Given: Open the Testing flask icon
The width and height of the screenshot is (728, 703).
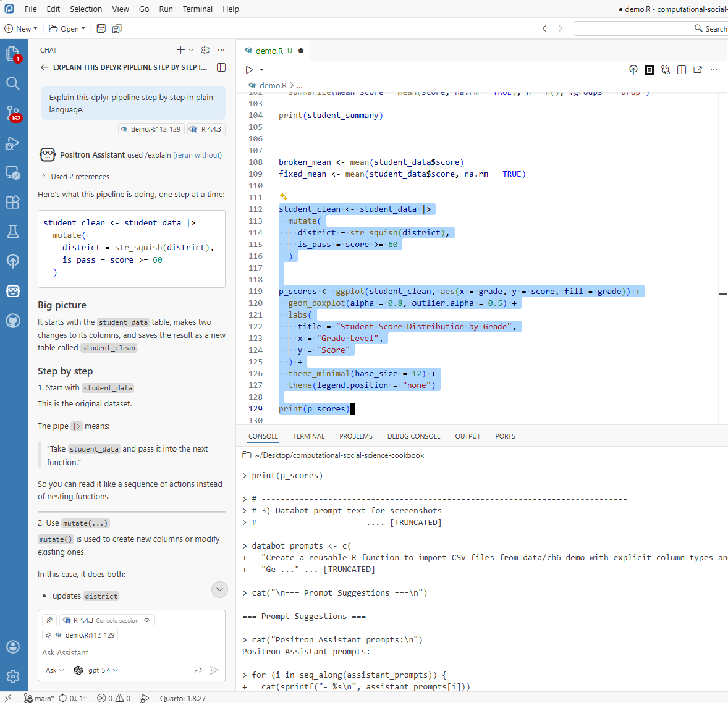Looking at the screenshot, I should [13, 232].
